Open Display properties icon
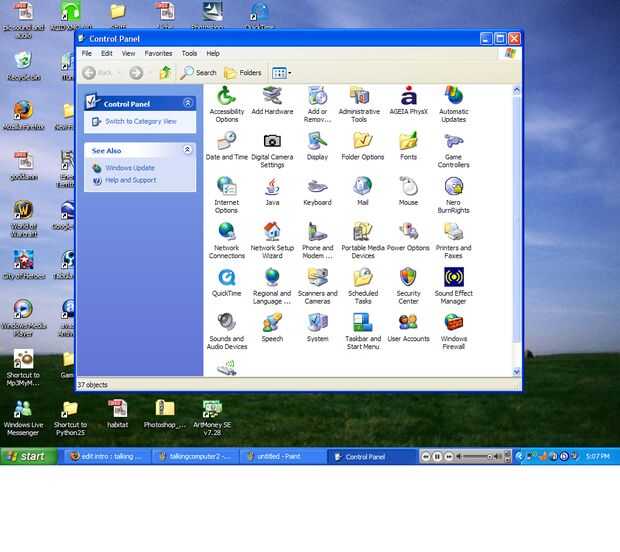 [317, 146]
